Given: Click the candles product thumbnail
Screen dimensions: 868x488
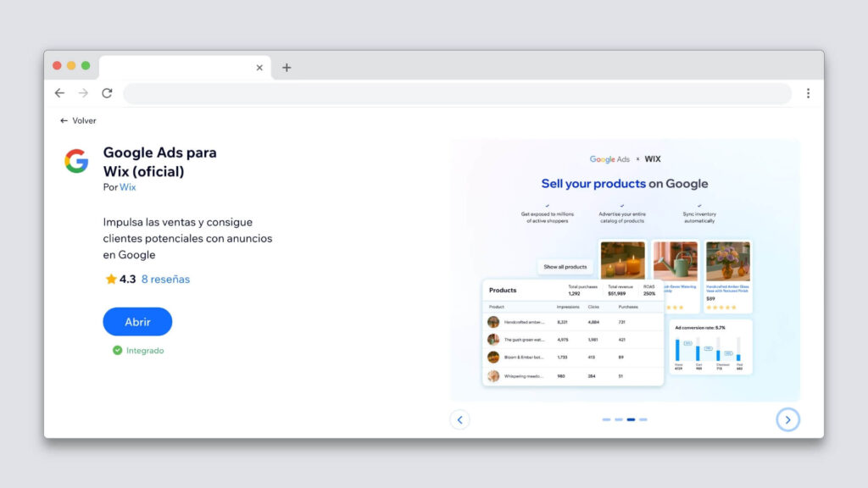Looking at the screenshot, I should click(x=623, y=260).
